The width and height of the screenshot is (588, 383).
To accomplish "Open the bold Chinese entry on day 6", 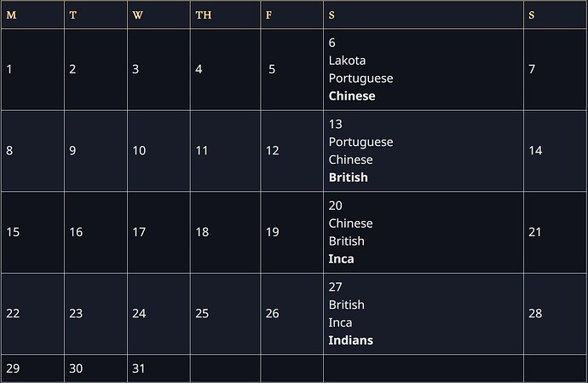I will (352, 96).
